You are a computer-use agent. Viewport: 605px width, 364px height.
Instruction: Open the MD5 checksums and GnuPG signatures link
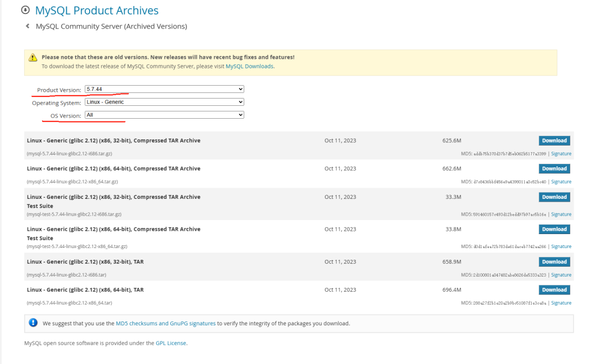click(x=165, y=323)
